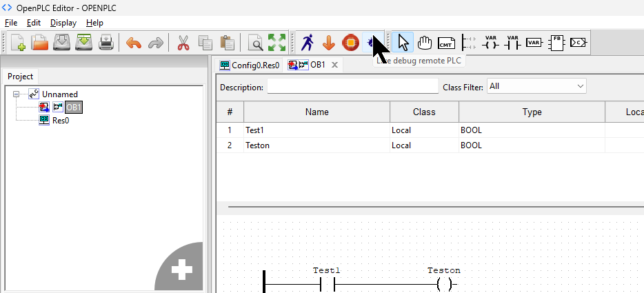This screenshot has width=644, height=293.
Task: Click the New project icon
Action: (x=17, y=43)
